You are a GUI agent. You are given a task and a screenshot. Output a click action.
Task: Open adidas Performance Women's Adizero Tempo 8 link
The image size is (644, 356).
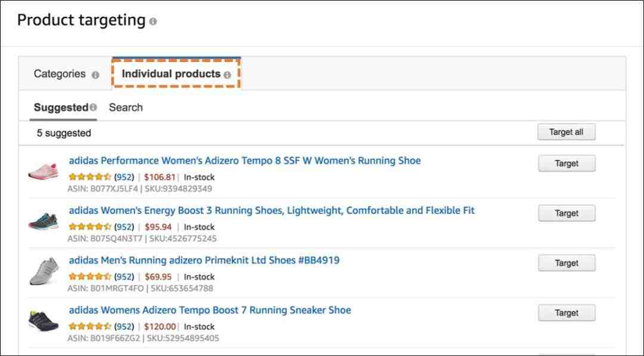click(x=245, y=160)
